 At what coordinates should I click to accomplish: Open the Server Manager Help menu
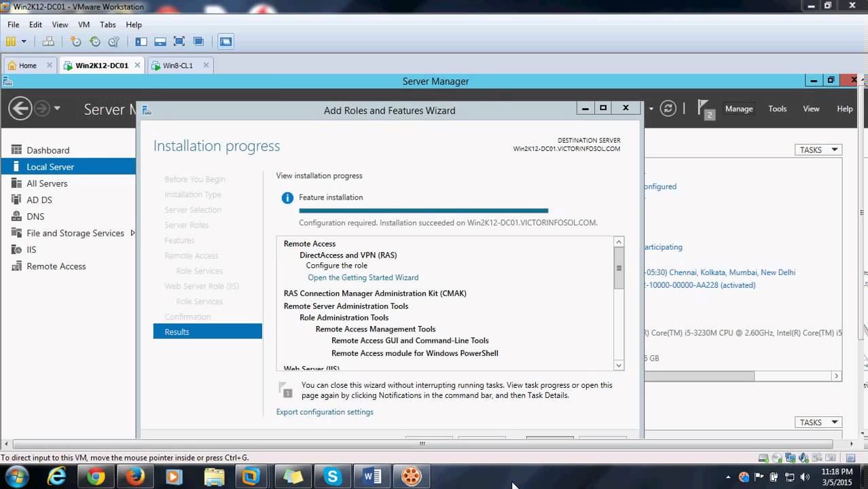(x=845, y=109)
